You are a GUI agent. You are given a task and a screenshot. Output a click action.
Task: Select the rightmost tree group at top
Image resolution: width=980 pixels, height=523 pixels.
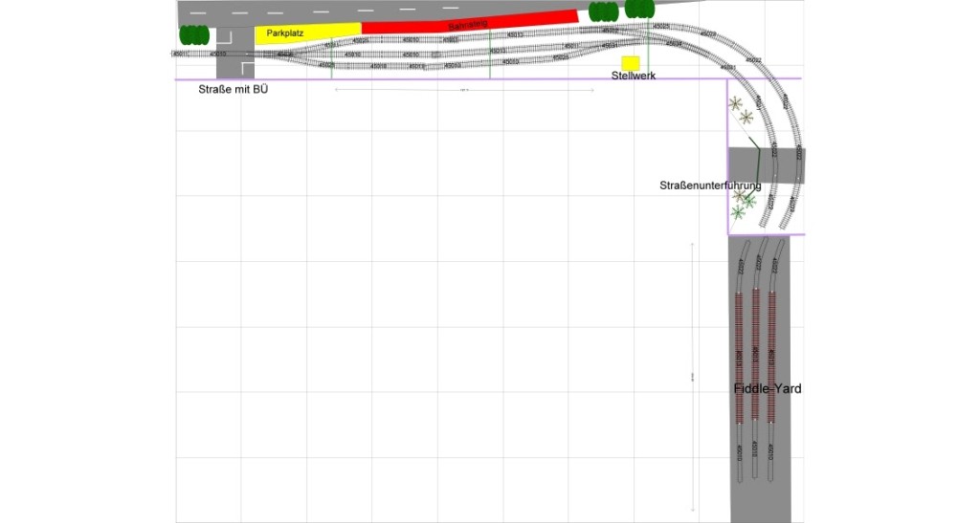pyautogui.click(x=639, y=9)
